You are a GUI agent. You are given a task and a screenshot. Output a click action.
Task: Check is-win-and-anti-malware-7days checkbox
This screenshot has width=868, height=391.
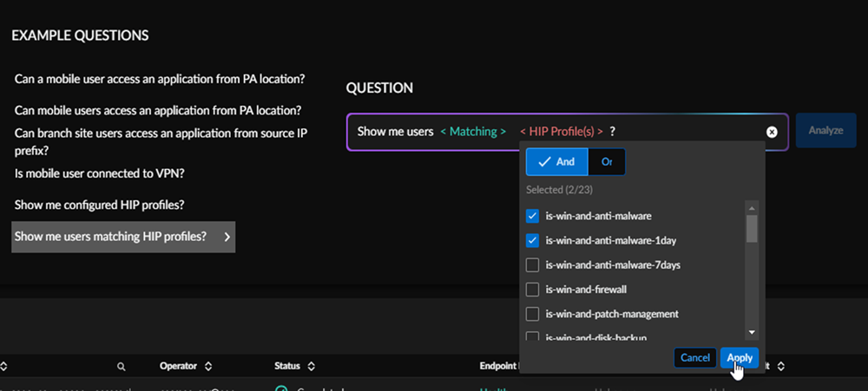[x=532, y=264]
